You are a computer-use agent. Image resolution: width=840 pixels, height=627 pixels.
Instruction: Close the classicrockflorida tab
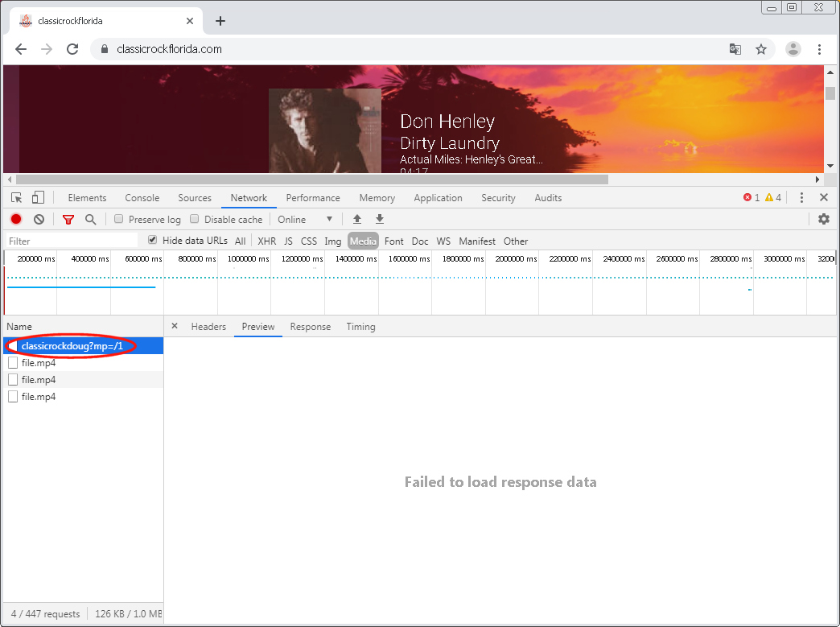tap(190, 21)
